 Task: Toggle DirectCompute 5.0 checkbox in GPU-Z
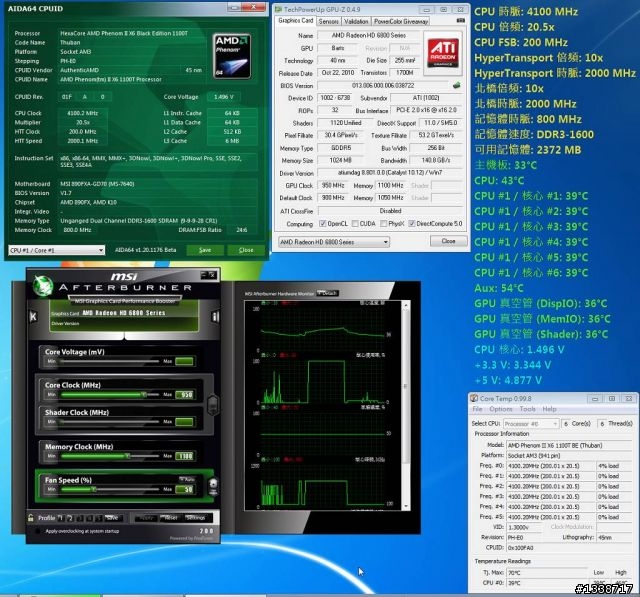(411, 223)
